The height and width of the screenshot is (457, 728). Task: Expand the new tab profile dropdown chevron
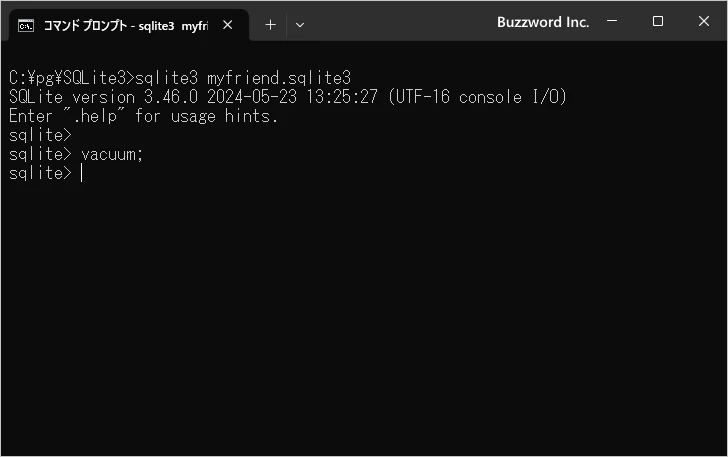tap(300, 24)
